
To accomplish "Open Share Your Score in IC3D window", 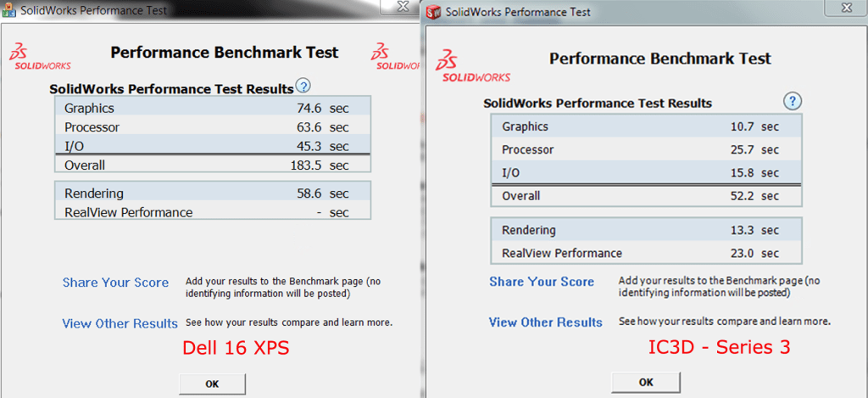I will [542, 282].
